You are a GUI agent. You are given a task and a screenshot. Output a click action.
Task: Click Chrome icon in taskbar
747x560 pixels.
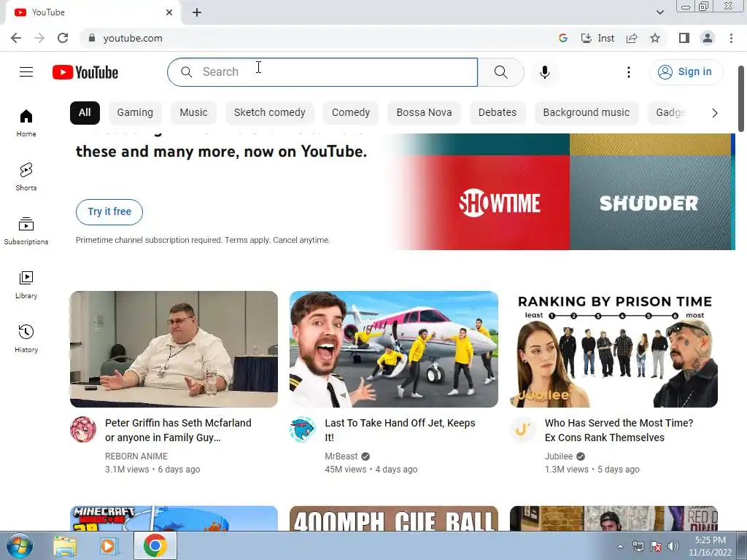(x=155, y=545)
